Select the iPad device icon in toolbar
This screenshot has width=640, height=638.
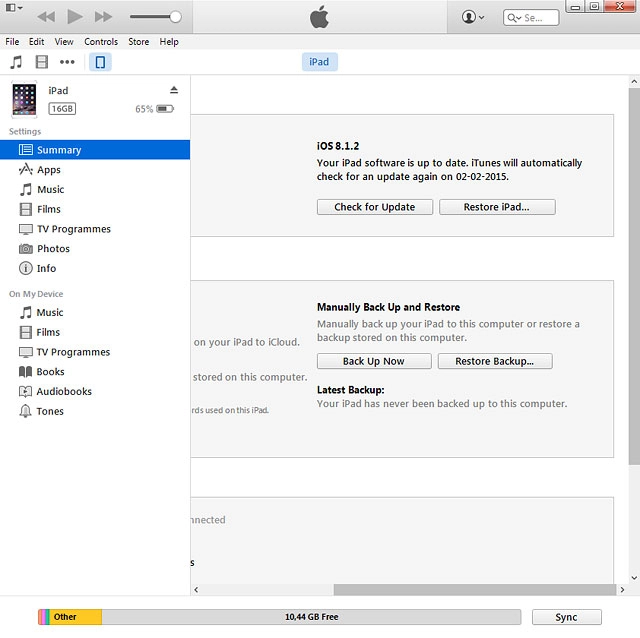[100, 62]
